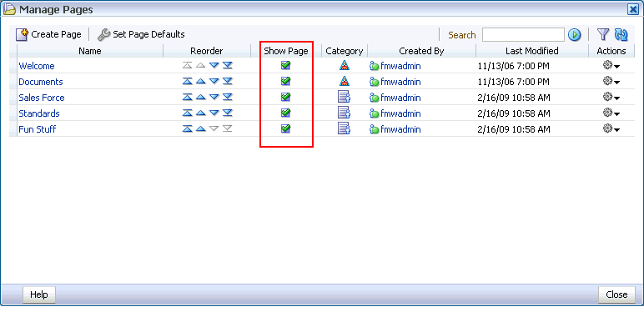Move Sales Force page down one position
The width and height of the screenshot is (644, 317).
pos(214,98)
